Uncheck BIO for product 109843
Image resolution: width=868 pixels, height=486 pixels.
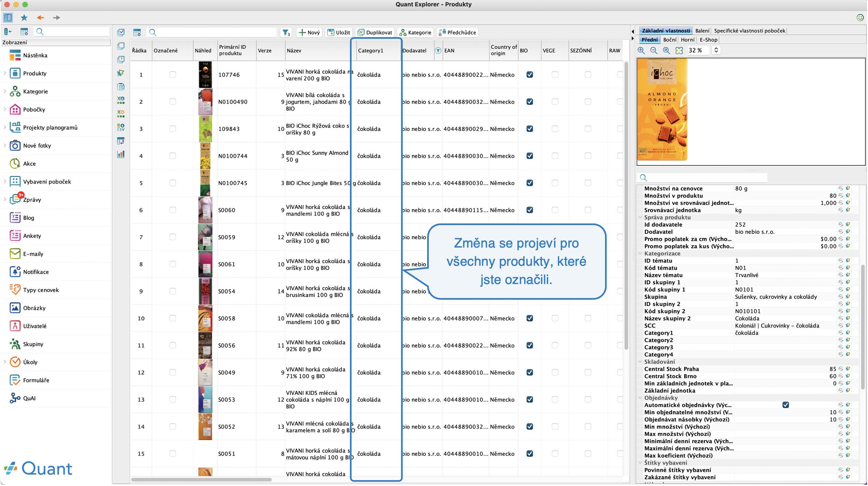coord(530,129)
